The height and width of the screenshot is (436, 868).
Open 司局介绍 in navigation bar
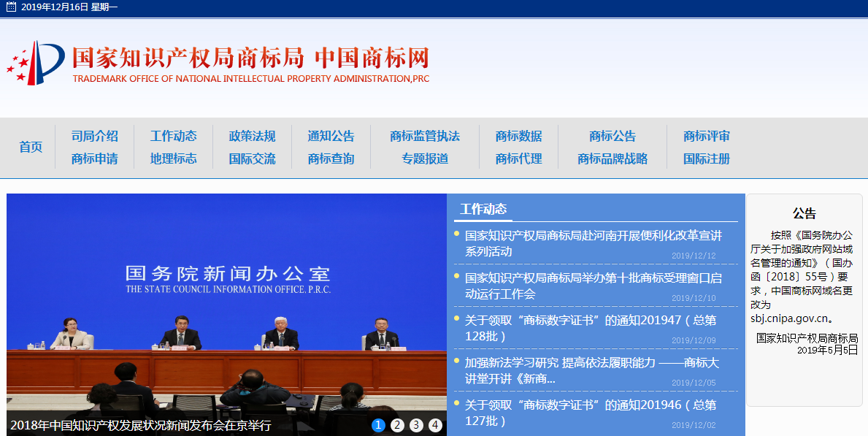pos(95,136)
